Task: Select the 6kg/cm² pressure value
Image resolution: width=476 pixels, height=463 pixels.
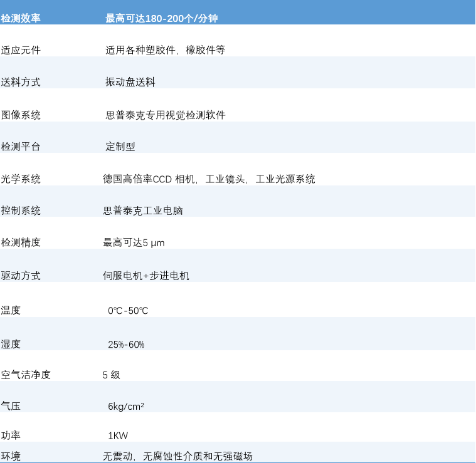Action: coord(126,407)
